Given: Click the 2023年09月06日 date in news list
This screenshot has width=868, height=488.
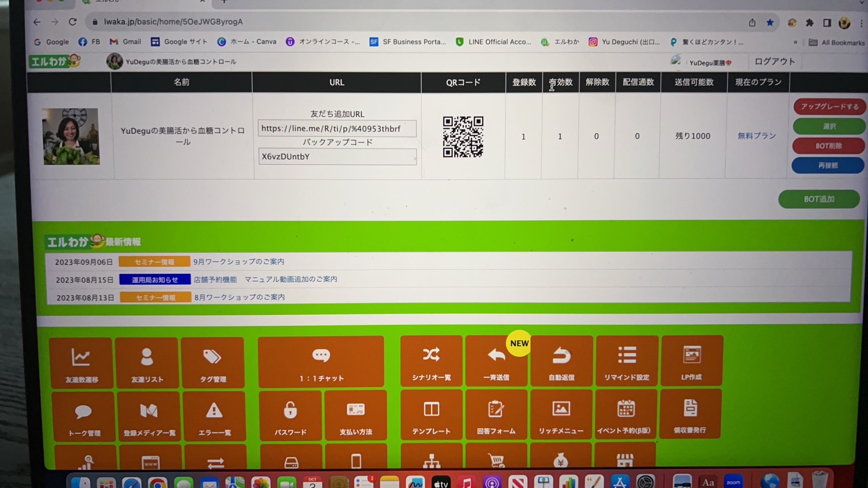Looking at the screenshot, I should click(x=84, y=262).
